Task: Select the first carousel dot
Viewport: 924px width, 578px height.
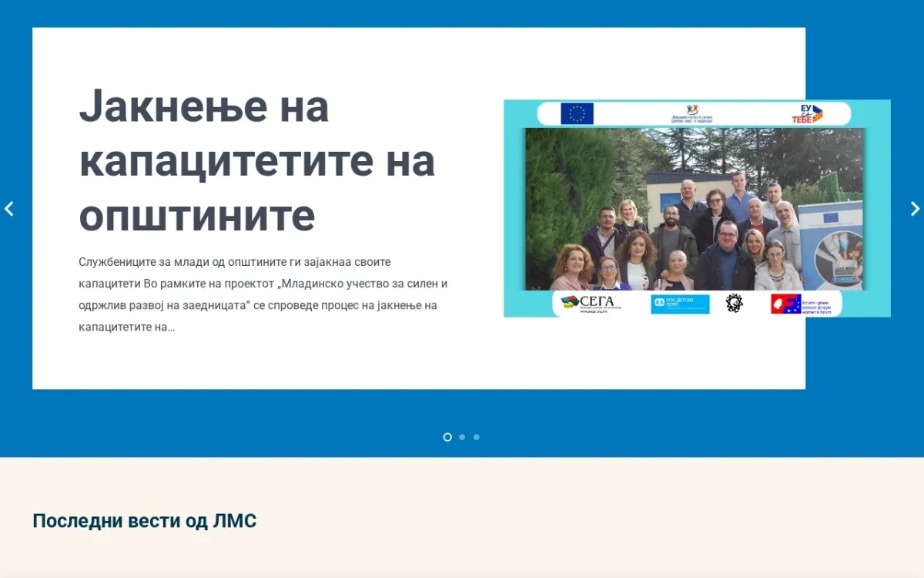Action: click(447, 437)
